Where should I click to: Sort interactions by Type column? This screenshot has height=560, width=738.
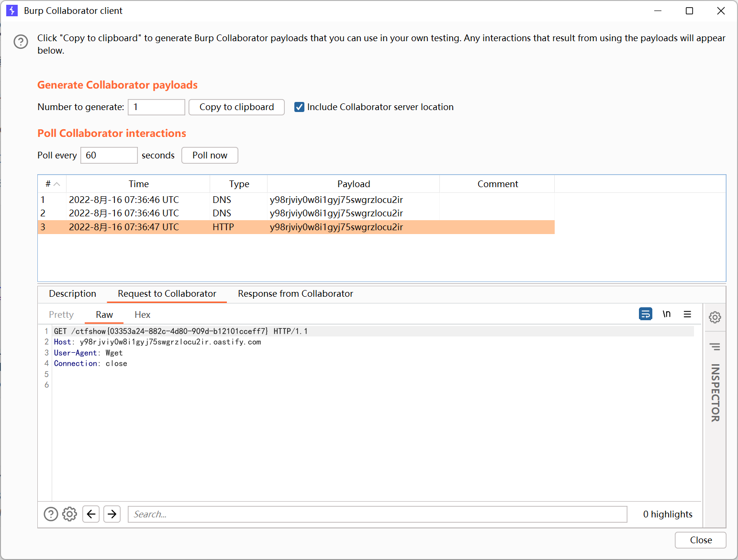pyautogui.click(x=239, y=184)
